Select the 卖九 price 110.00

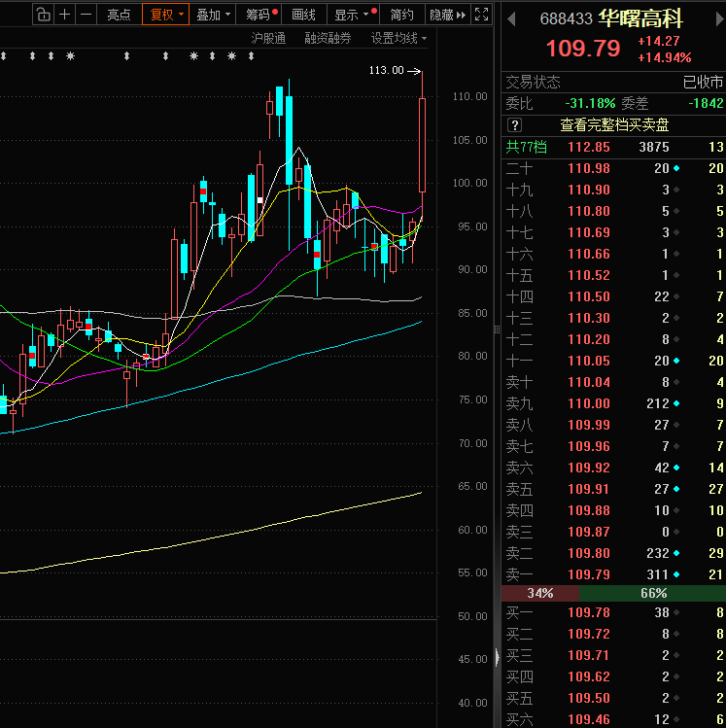click(x=589, y=403)
